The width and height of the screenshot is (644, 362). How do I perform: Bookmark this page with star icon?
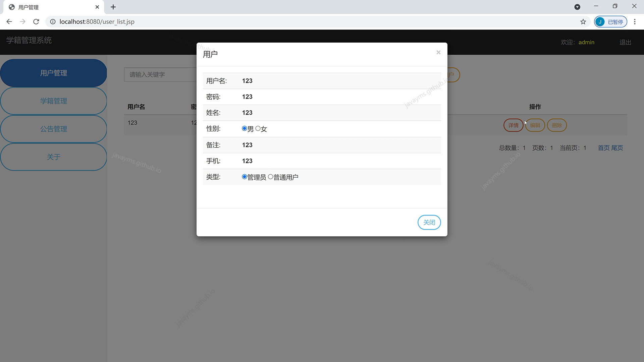[x=583, y=22]
